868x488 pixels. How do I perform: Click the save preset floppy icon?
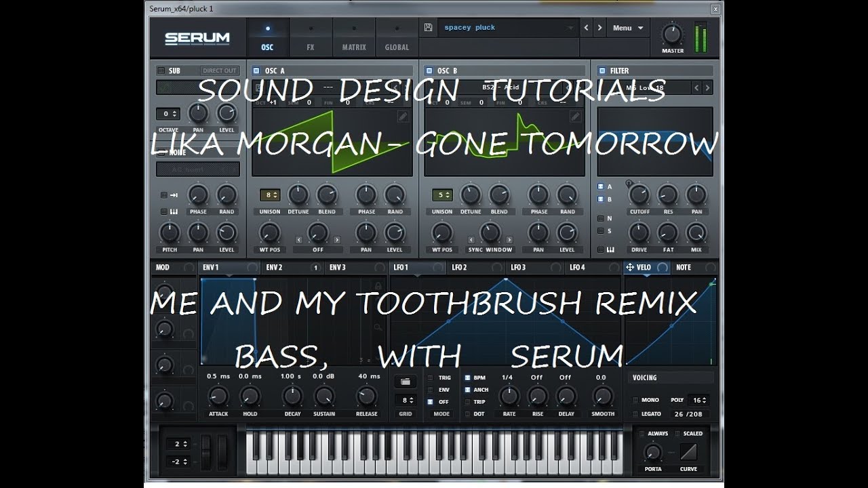(x=428, y=28)
